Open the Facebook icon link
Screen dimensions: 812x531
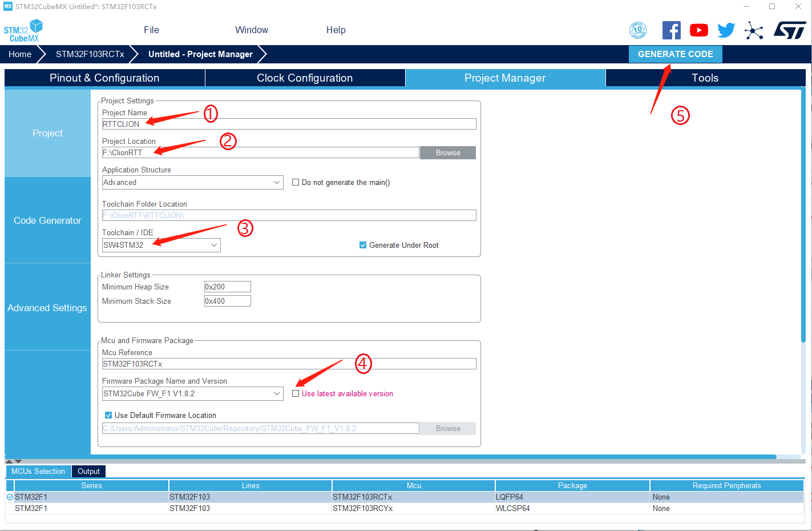point(671,30)
